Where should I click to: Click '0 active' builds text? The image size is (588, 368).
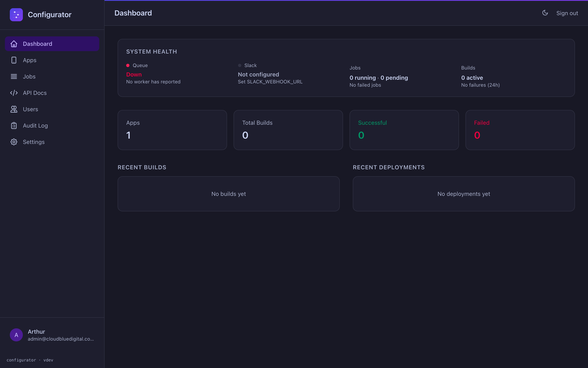472,78
